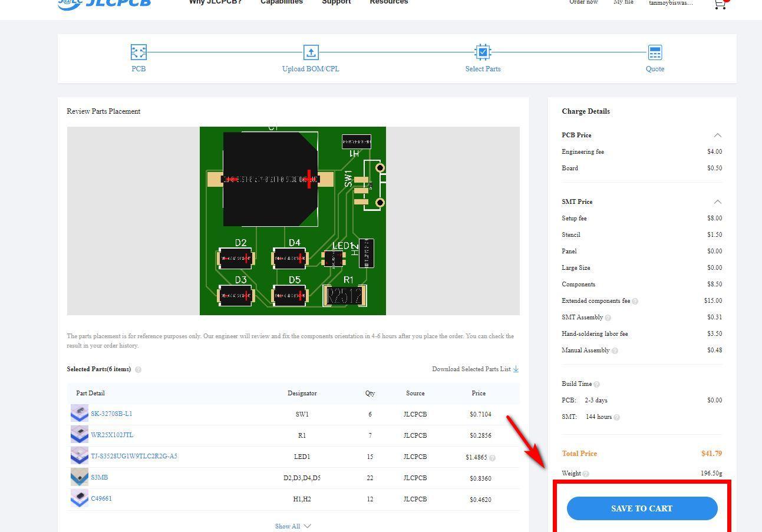Image resolution: width=762 pixels, height=532 pixels.
Task: Open the Support menu
Action: [x=336, y=2]
